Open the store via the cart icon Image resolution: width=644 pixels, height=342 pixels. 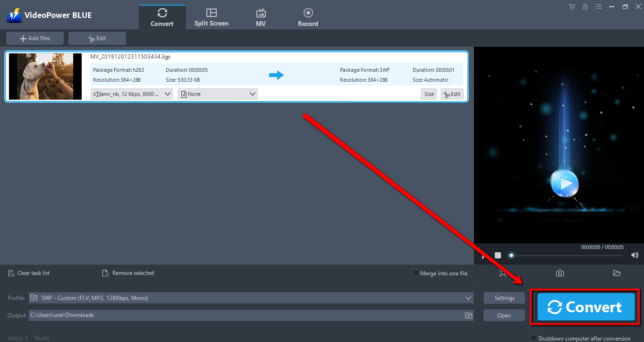click(x=572, y=7)
